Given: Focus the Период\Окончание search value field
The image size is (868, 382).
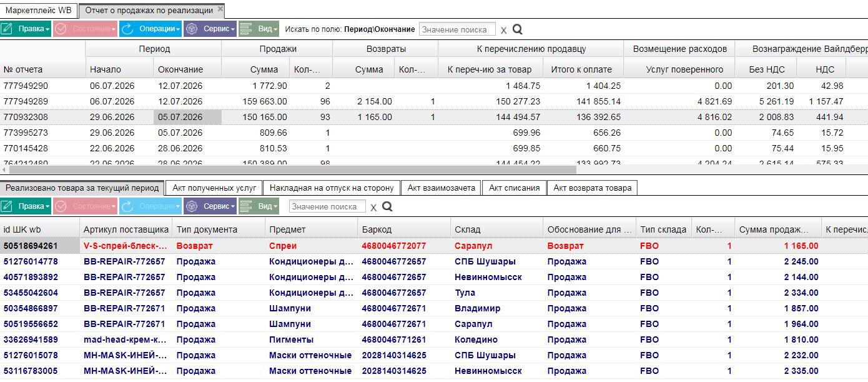Looking at the screenshot, I should click(457, 29).
